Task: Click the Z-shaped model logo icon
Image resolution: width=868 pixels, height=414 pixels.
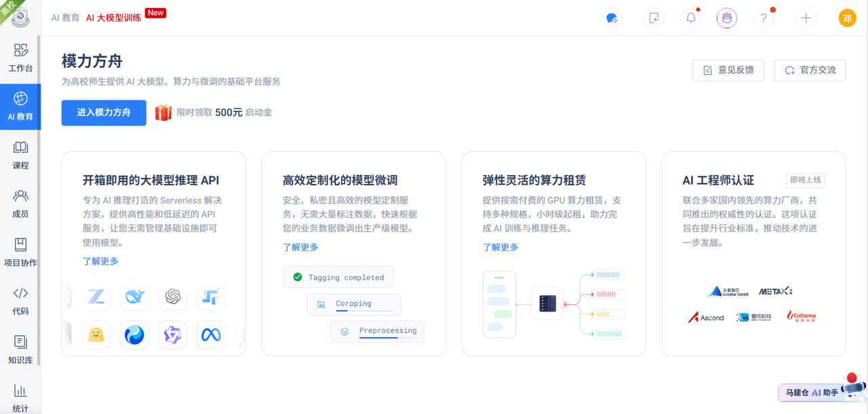Action: pyautogui.click(x=96, y=297)
